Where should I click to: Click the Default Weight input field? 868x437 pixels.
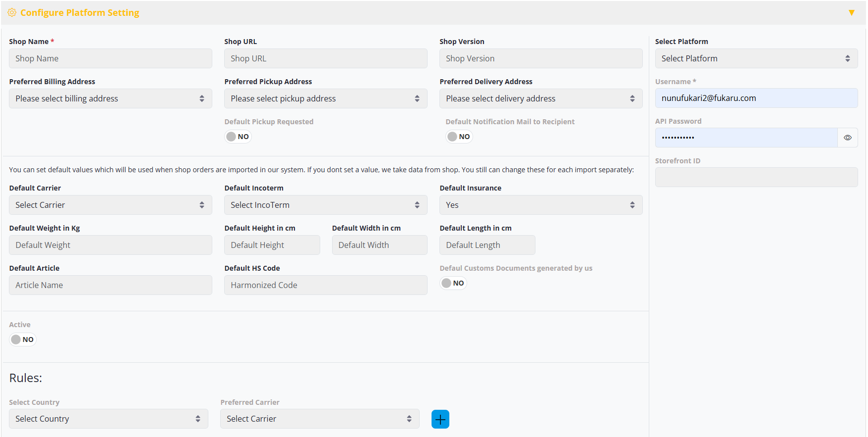(110, 245)
